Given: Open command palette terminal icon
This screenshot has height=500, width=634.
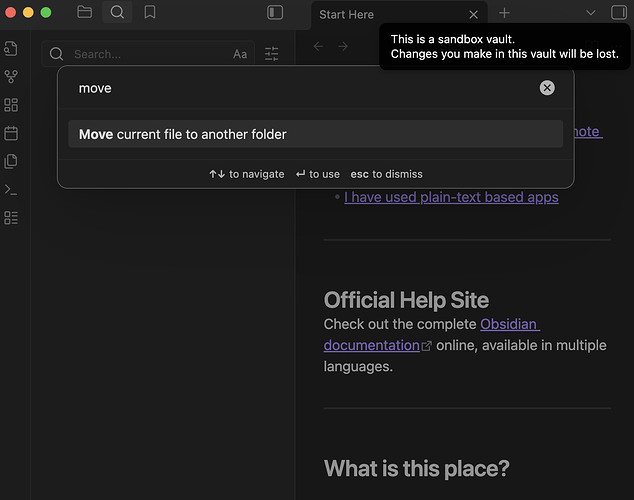Looking at the screenshot, I should [11, 189].
